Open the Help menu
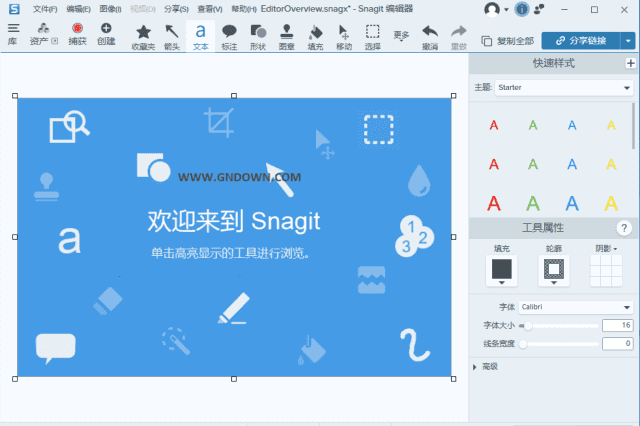The height and width of the screenshot is (426, 640). [244, 9]
